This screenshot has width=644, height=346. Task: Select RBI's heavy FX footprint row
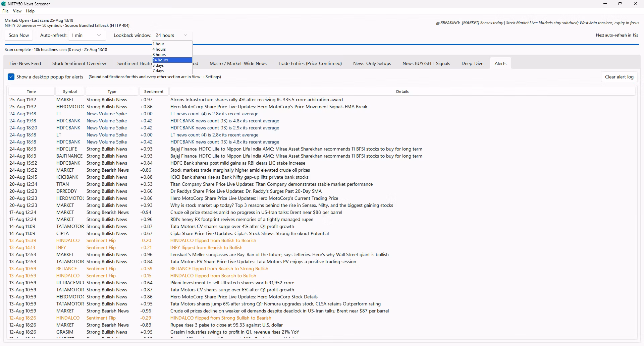322,219
